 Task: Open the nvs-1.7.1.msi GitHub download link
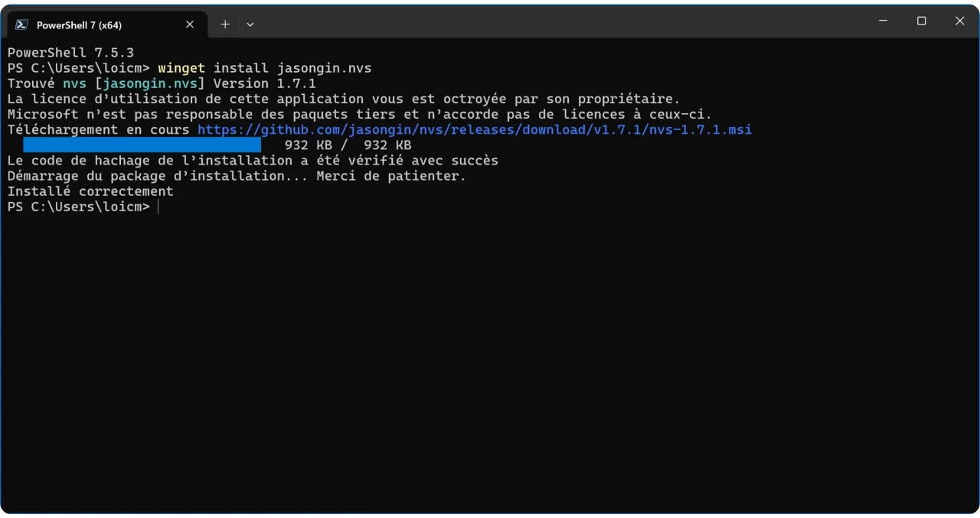(475, 130)
